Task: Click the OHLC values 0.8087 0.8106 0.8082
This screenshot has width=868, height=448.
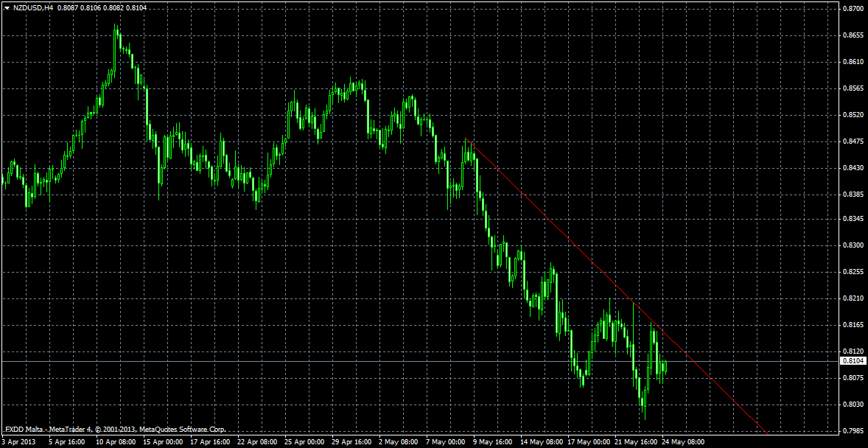Action: (96, 7)
